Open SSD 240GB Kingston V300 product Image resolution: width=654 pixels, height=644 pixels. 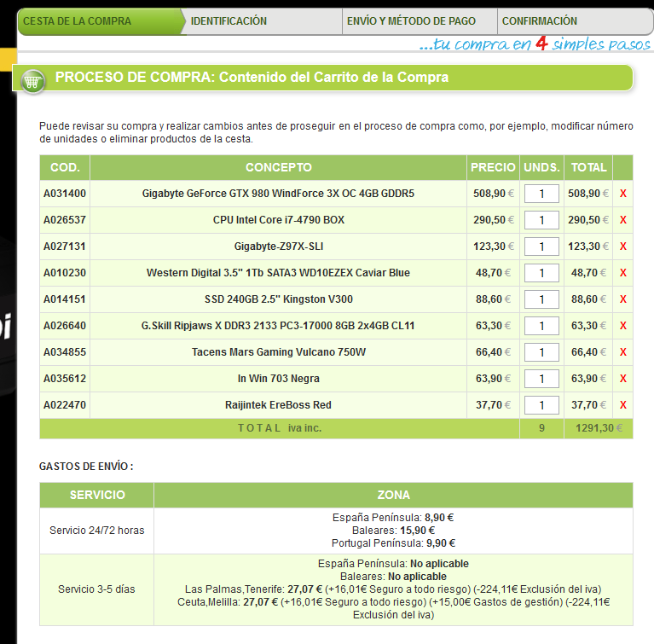279,299
